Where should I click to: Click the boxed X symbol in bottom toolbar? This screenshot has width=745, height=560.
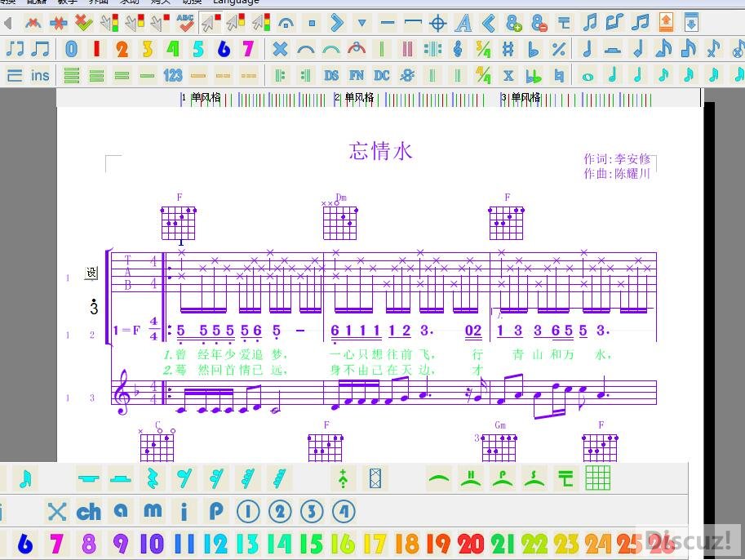point(375,478)
